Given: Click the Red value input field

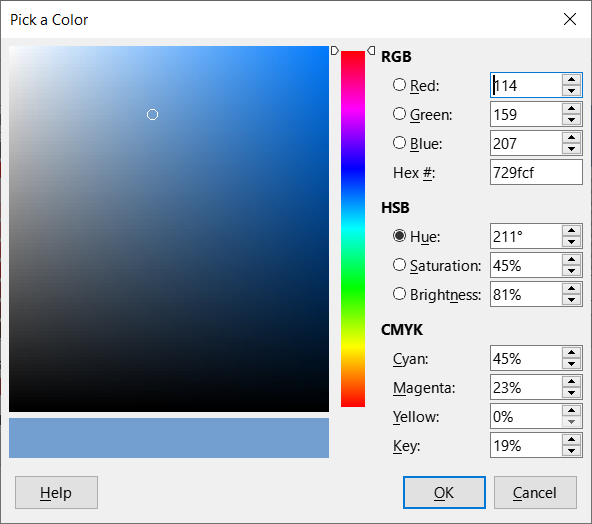Looking at the screenshot, I should click(x=526, y=85).
